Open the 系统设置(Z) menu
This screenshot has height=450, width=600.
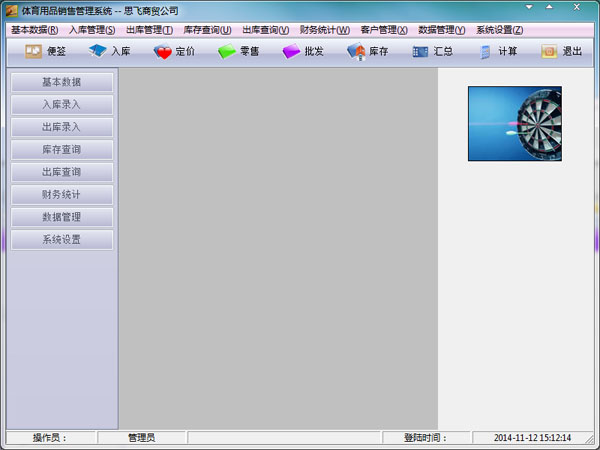(499, 30)
